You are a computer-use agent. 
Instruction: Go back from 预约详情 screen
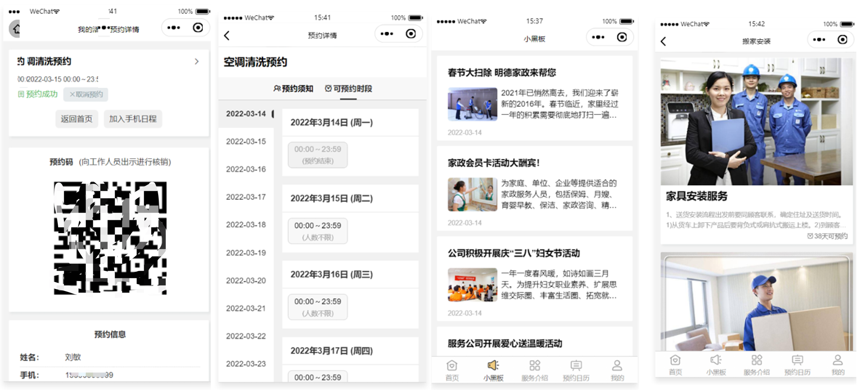click(227, 36)
